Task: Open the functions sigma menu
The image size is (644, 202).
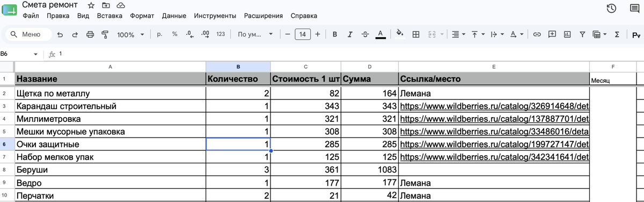Action: pyautogui.click(x=617, y=34)
